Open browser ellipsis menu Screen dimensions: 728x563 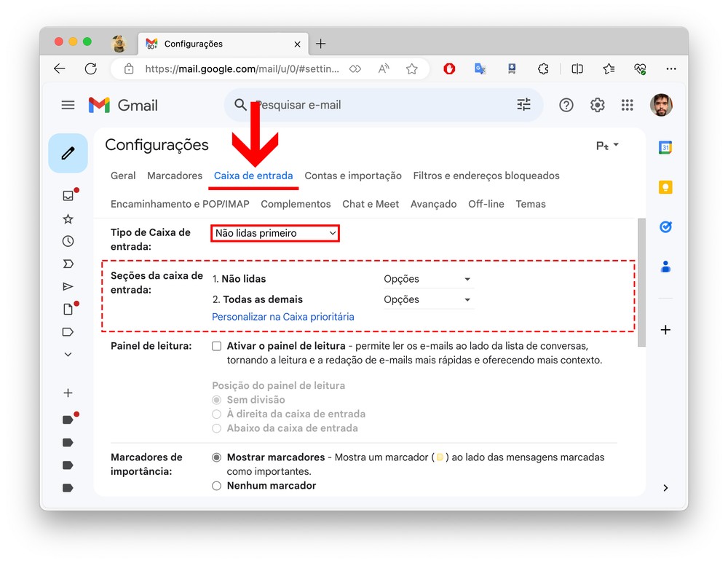[x=671, y=68]
